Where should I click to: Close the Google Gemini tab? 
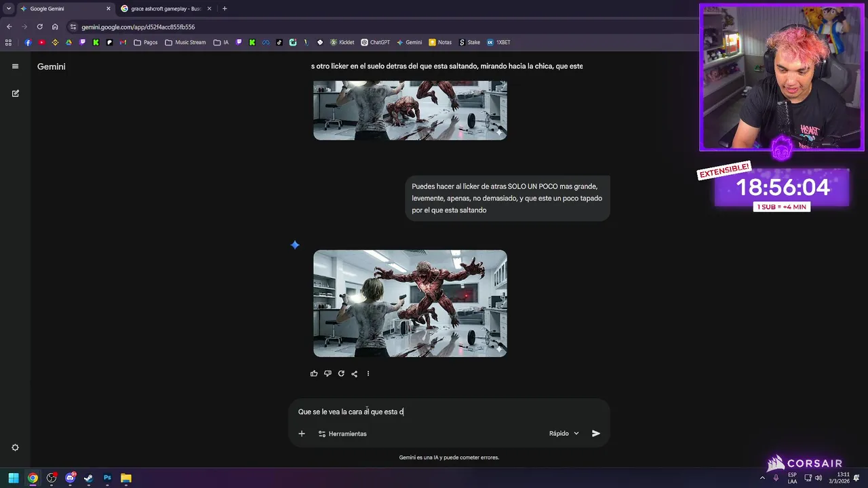[x=108, y=9]
